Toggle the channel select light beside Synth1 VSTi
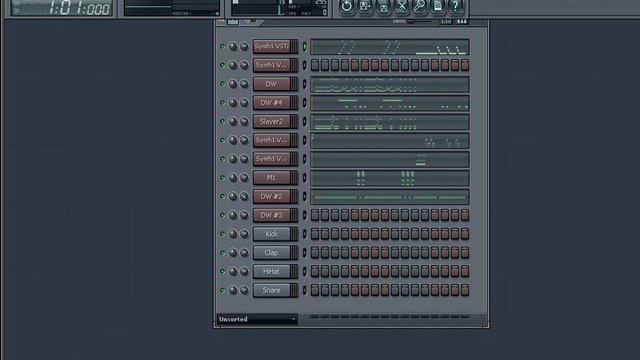Screen dimensions: 640x360 pos(304,47)
